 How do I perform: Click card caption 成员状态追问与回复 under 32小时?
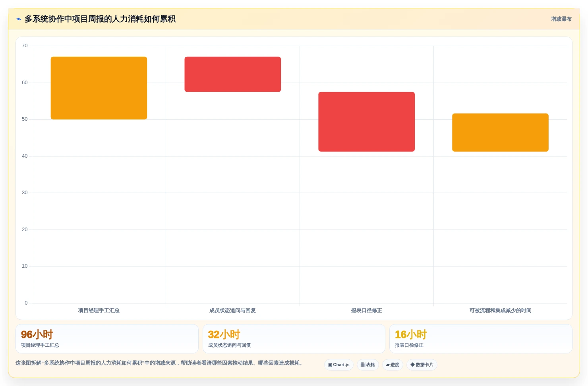tap(229, 345)
